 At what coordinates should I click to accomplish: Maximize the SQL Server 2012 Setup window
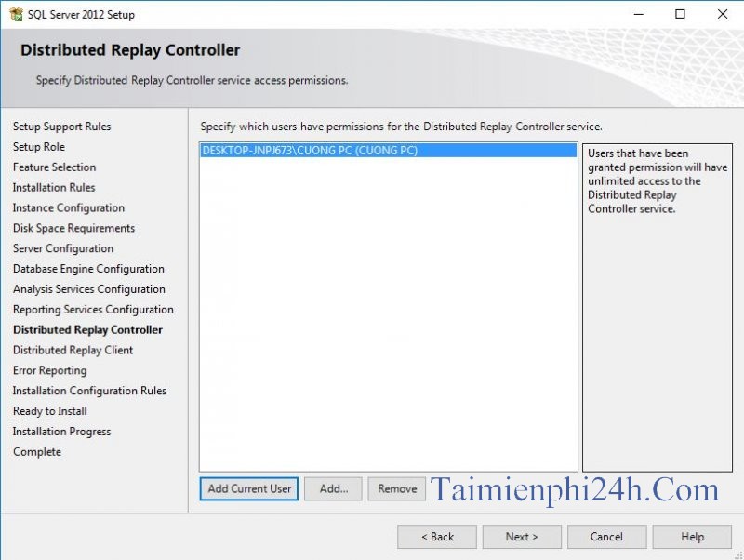(680, 14)
